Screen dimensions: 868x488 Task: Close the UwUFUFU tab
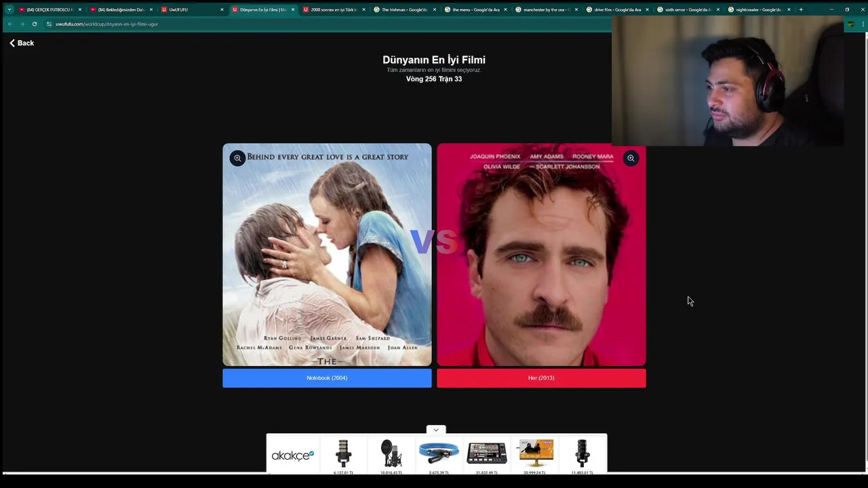pyautogui.click(x=222, y=9)
